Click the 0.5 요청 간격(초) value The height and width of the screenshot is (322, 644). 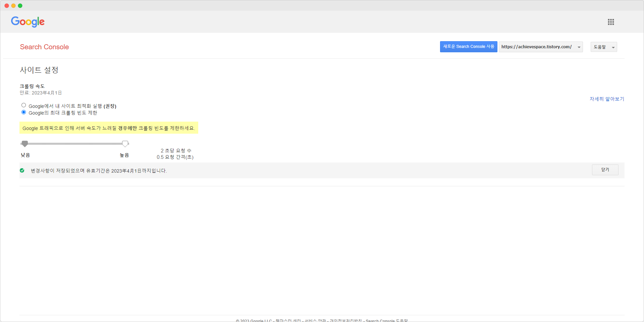(175, 157)
